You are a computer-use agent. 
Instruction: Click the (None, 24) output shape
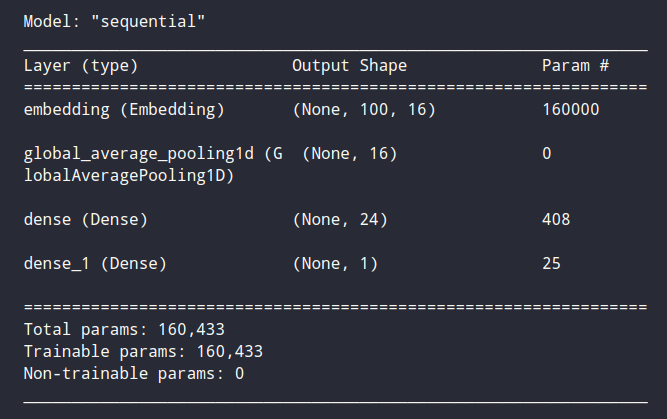340,219
